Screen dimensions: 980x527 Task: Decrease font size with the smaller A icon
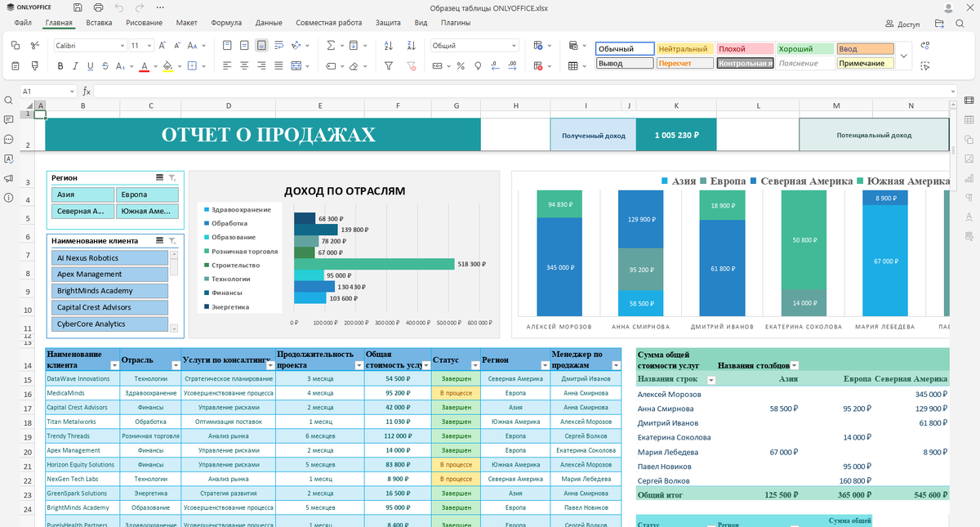pos(177,45)
